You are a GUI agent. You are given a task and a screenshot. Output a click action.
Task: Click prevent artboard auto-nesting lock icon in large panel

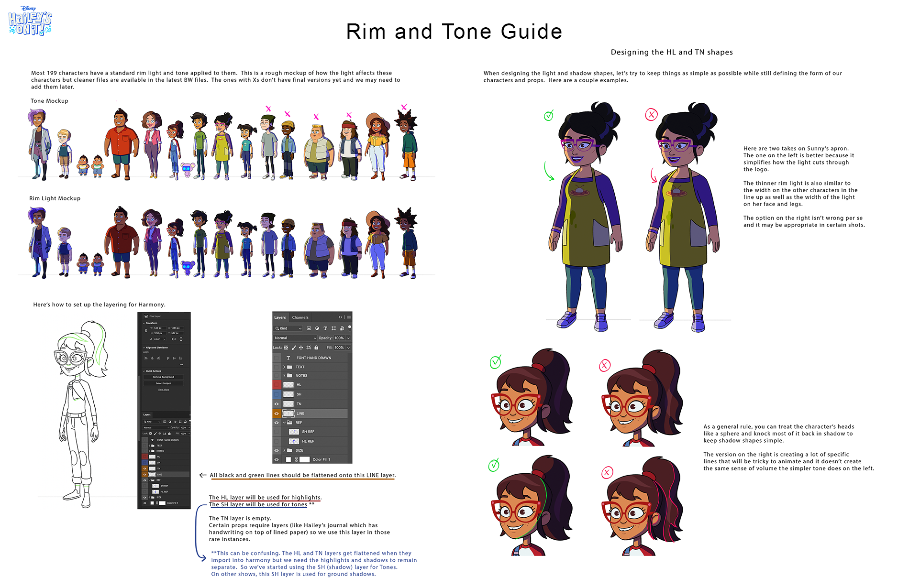(309, 348)
